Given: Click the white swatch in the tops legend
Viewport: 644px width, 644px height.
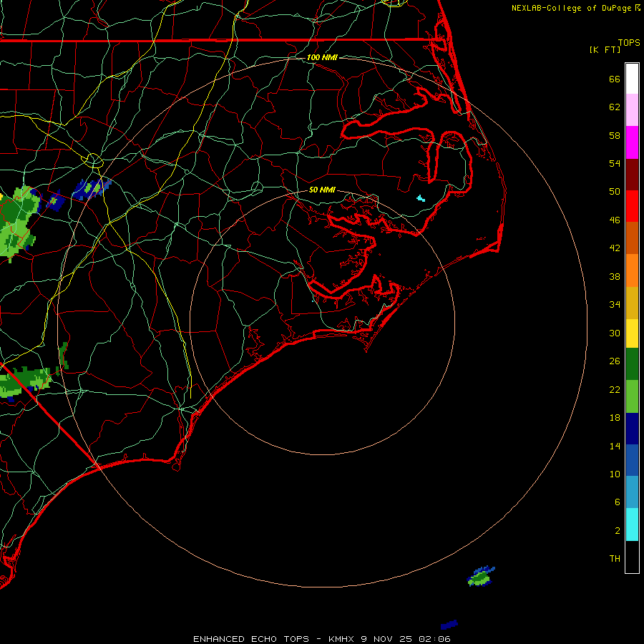Looking at the screenshot, I should [632, 79].
